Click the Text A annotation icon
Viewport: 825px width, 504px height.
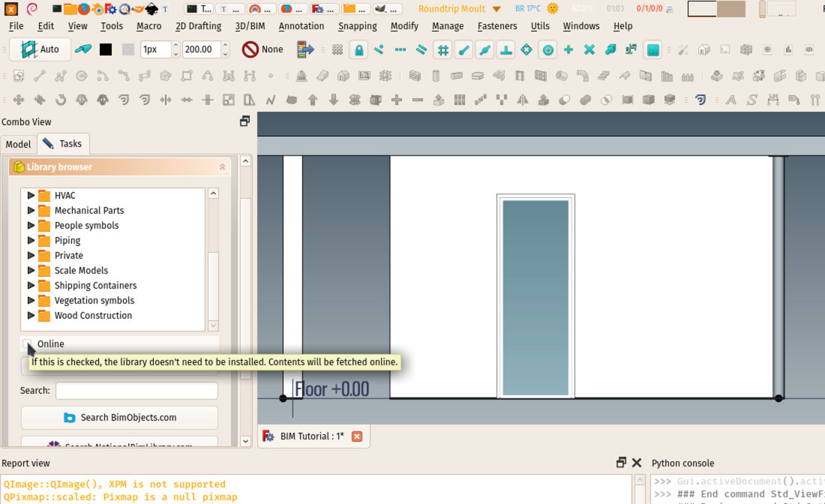pyautogui.click(x=730, y=100)
